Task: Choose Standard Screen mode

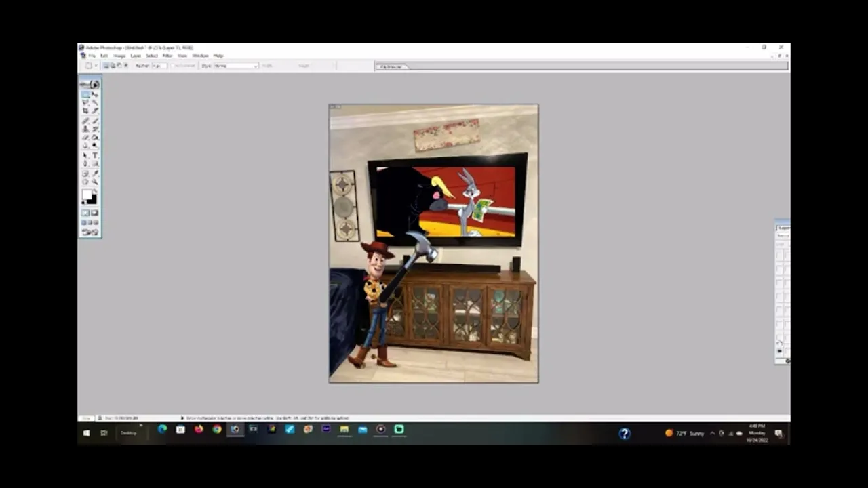Action: [x=83, y=222]
